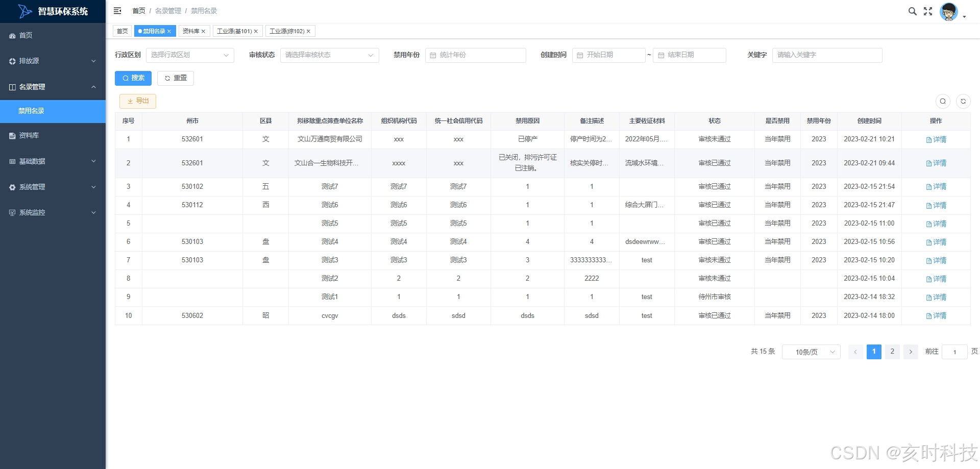Toggle the sidebar collapse hamburger icon
This screenshot has width=980, height=469.
pos(117,11)
